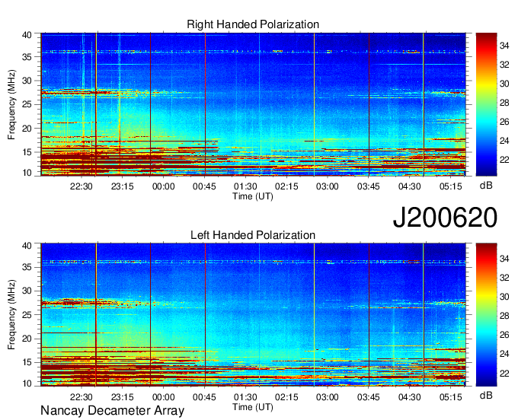Click the '24' value on the lower colorbar
Screen dimensions: 518x420
click(504, 354)
